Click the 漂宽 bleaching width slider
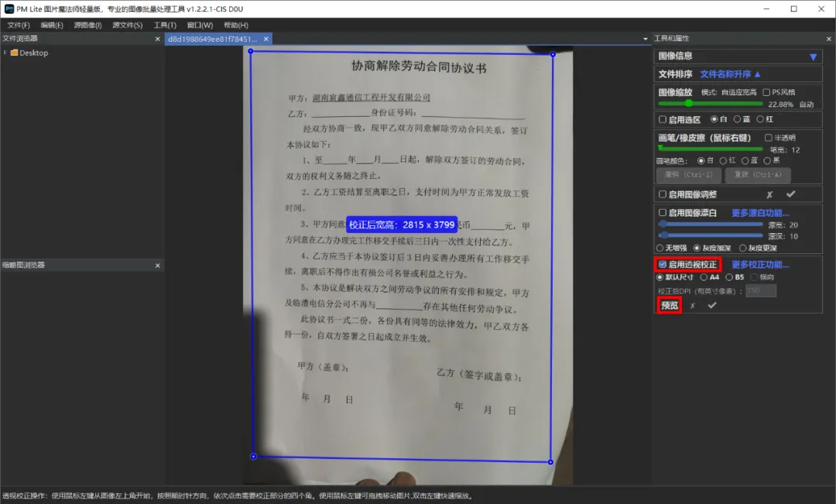The width and height of the screenshot is (836, 504). click(x=711, y=224)
